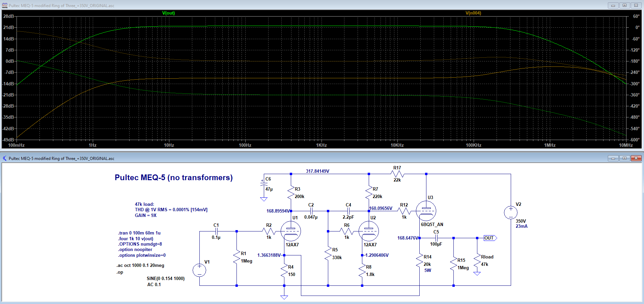The image size is (644, 304).
Task: Click resistor R12 symbol before U3
Action: click(404, 211)
